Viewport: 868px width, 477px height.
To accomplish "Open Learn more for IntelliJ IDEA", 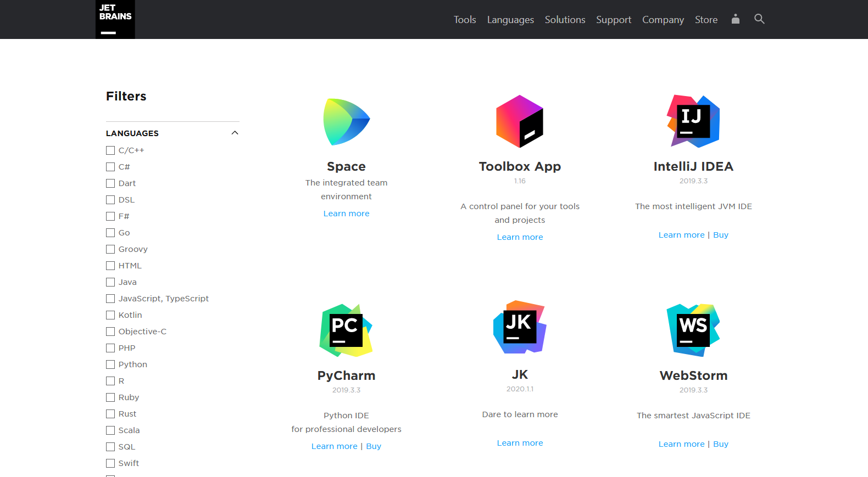I will [x=681, y=235].
